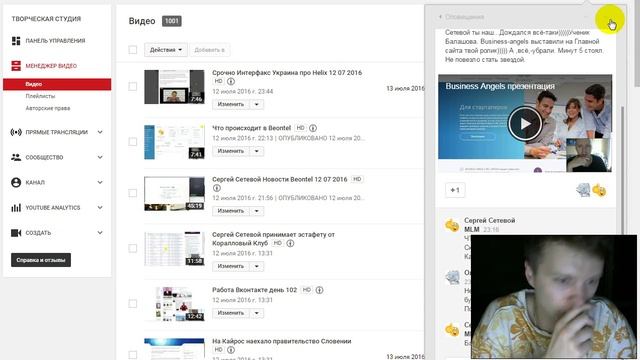
Task: Open Авторские права in the sidebar
Action: 48,108
